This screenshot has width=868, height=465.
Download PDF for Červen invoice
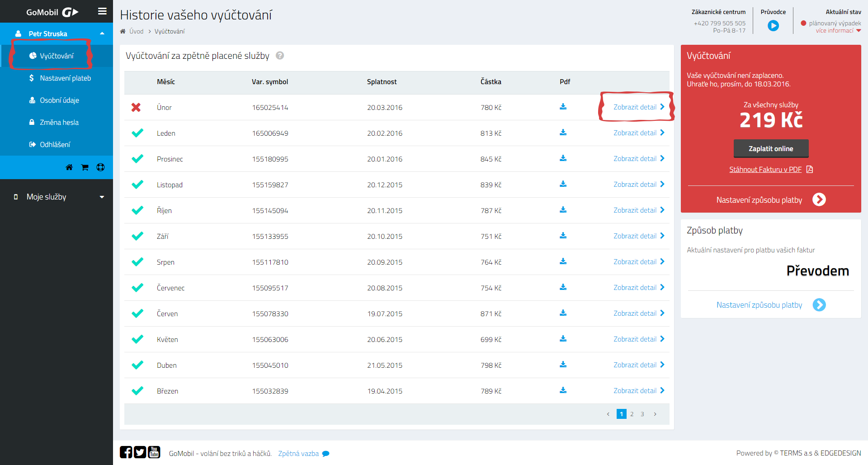(x=563, y=313)
